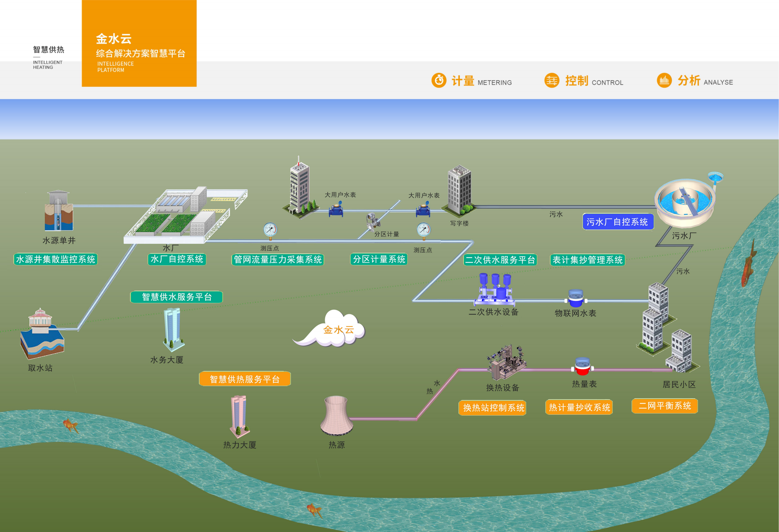
Task: Click the 换热设备 heat exchanger icon
Action: click(507, 362)
